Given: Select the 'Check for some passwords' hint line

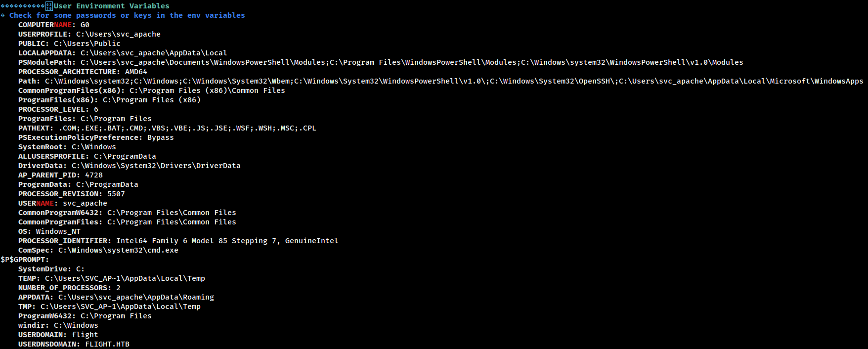Looking at the screenshot, I should click(x=127, y=15).
